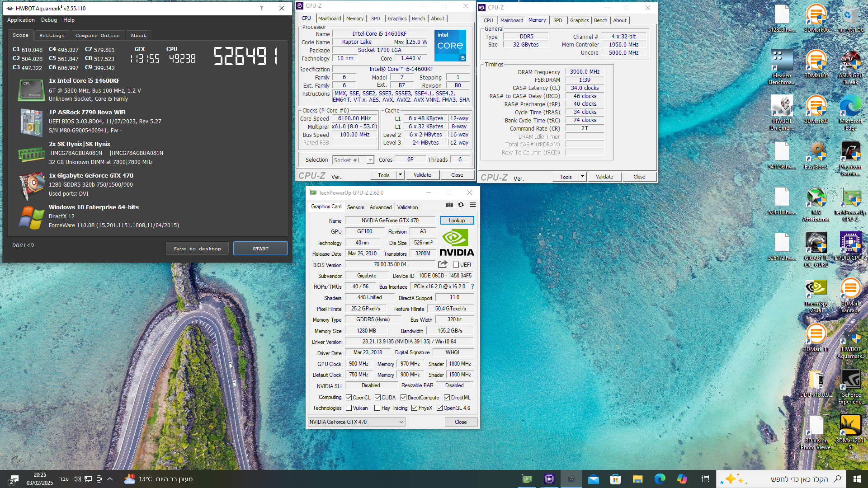Open EasyBoost desktop icon

tap(816, 155)
